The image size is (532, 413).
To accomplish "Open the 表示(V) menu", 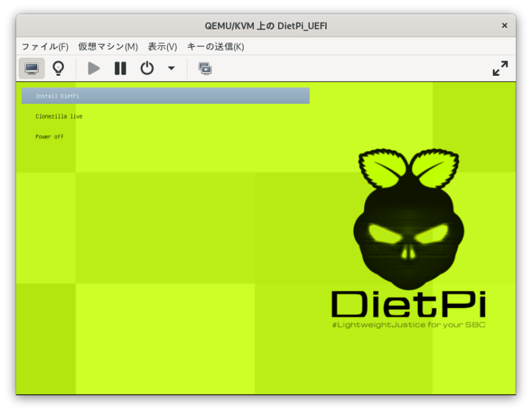I will point(162,47).
